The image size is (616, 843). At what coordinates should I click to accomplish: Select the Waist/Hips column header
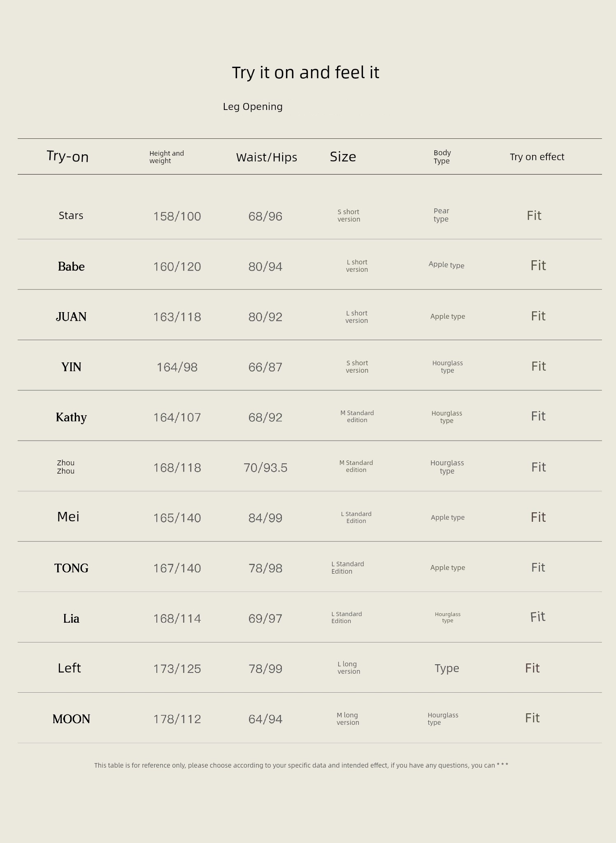(x=266, y=157)
